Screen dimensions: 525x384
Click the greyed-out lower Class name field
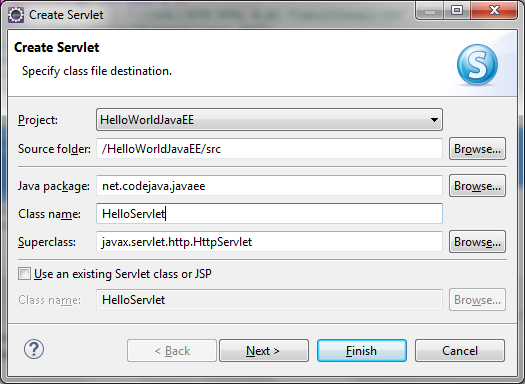[269, 300]
